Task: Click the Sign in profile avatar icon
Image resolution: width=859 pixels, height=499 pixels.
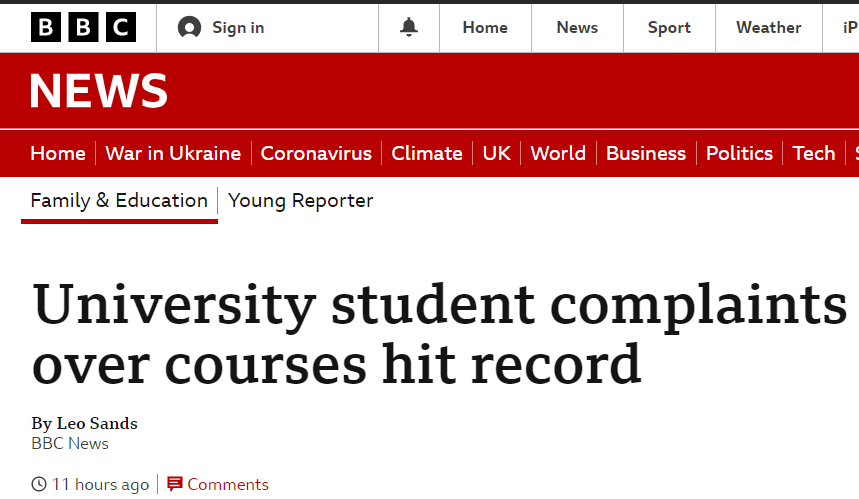Action: 190,27
